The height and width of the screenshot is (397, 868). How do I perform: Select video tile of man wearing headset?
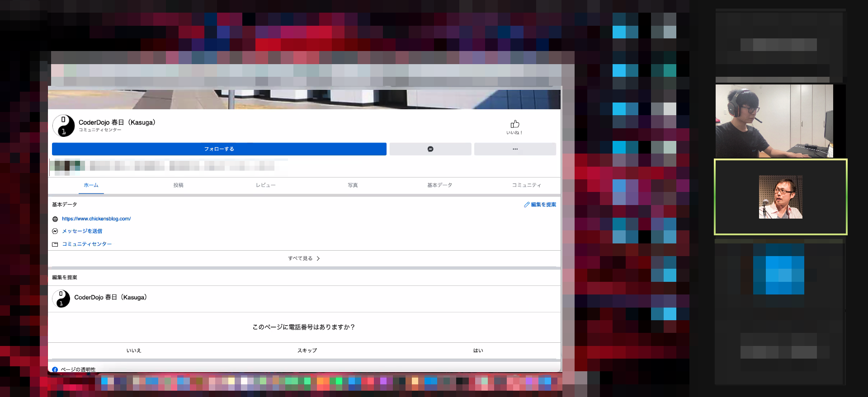pyautogui.click(x=774, y=121)
